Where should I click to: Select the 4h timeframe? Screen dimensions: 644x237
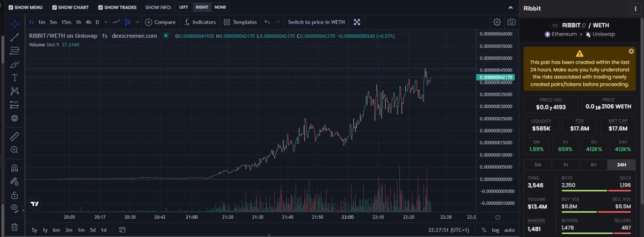(x=89, y=22)
